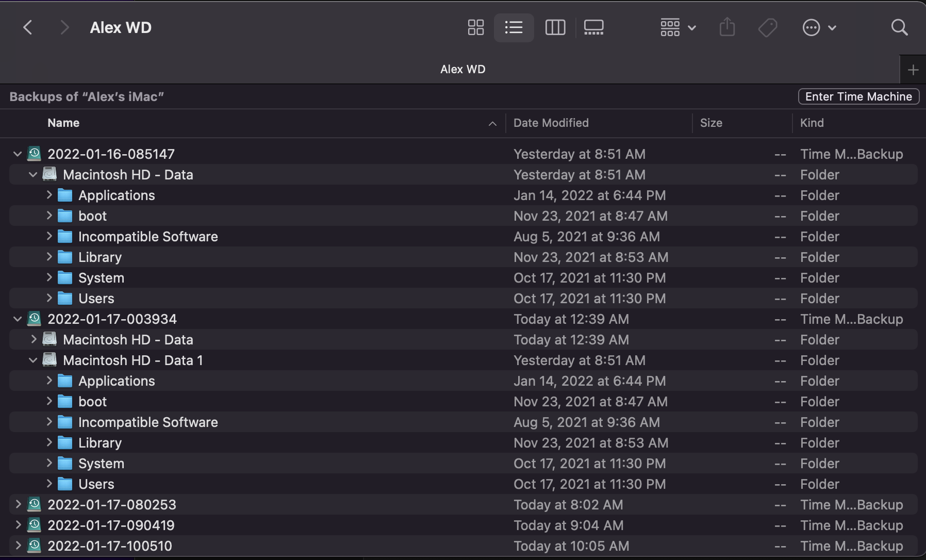The width and height of the screenshot is (926, 560).
Task: Switch to icon grid view
Action: (x=475, y=27)
